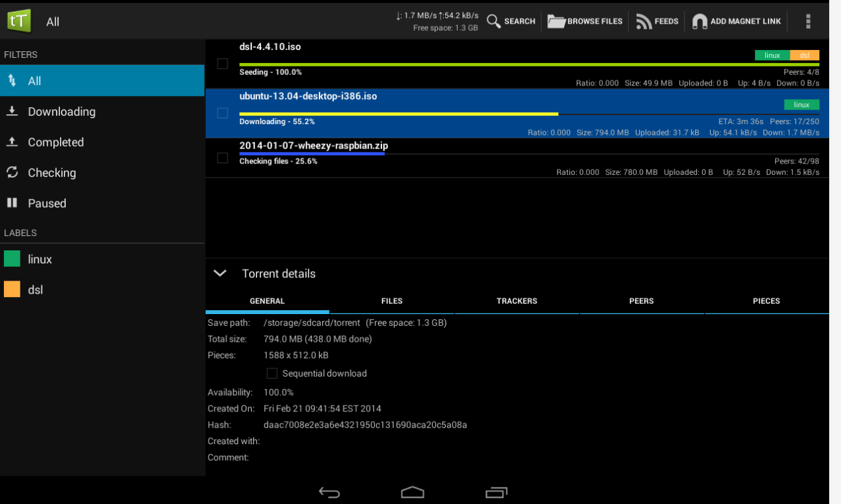
Task: Select the Completed filter
Action: point(102,142)
